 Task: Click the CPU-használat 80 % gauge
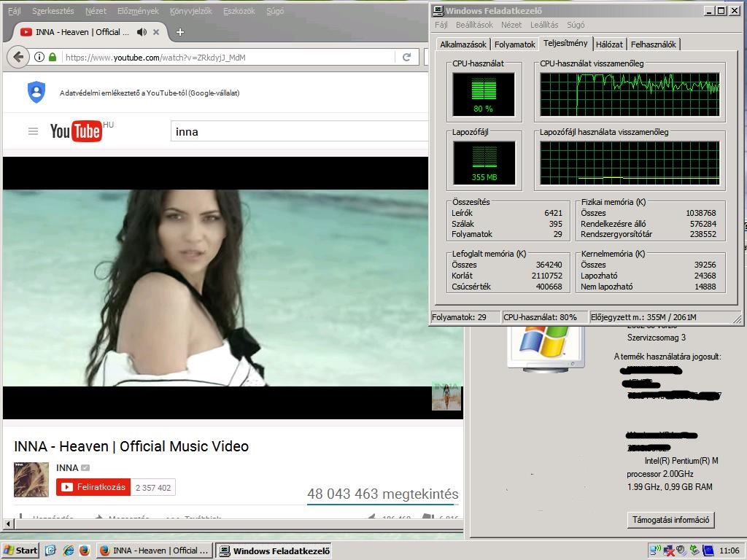tap(484, 94)
